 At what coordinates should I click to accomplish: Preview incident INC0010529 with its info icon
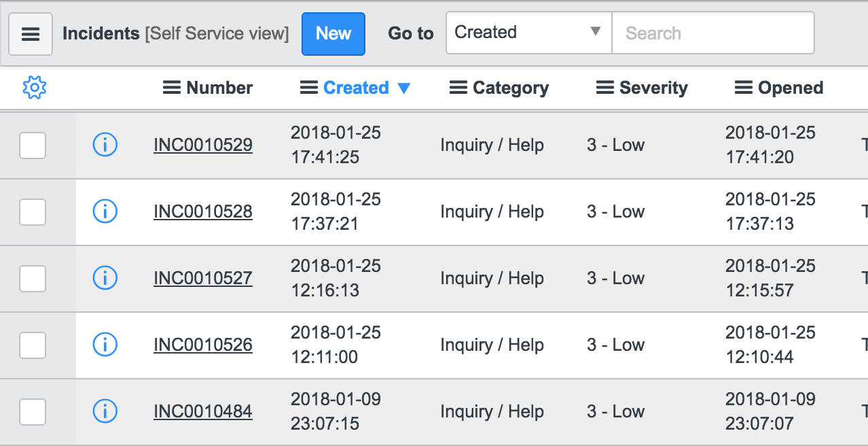tap(105, 145)
